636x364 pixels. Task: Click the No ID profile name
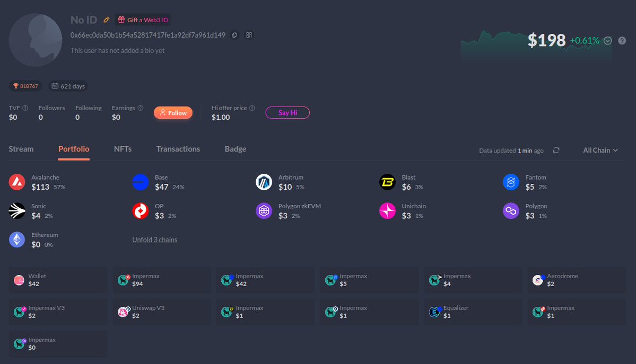click(x=84, y=20)
